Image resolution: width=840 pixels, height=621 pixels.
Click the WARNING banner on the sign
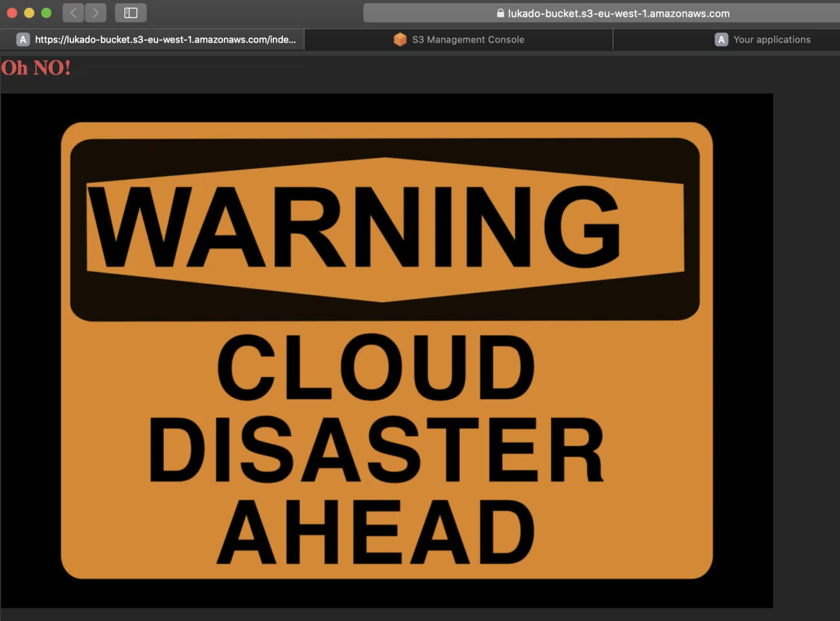pyautogui.click(x=385, y=229)
